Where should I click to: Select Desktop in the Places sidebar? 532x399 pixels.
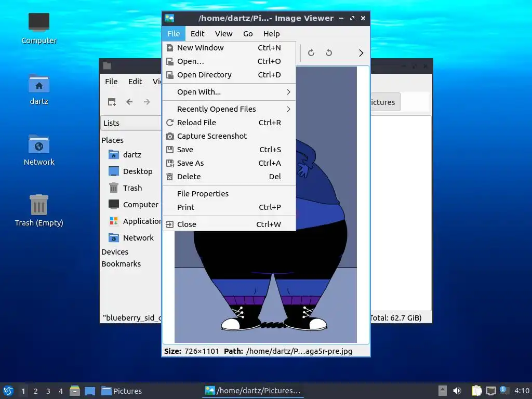coord(131,171)
